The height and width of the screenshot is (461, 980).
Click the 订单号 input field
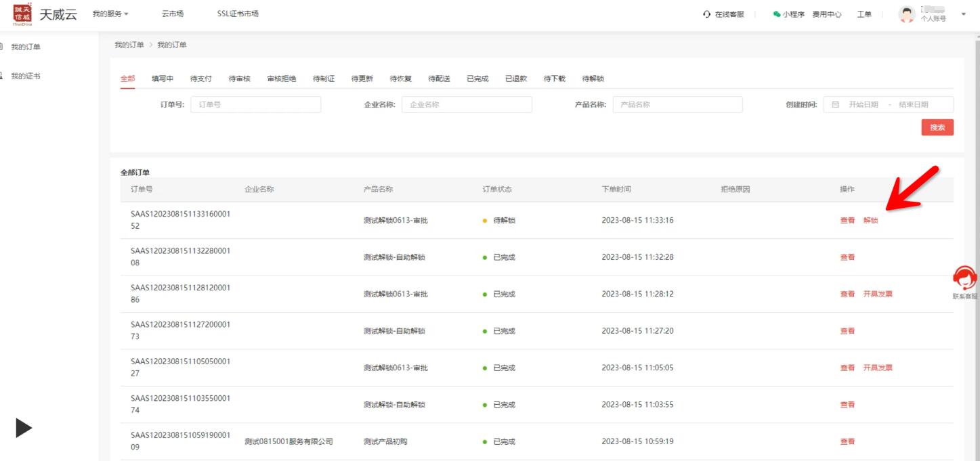coord(255,105)
